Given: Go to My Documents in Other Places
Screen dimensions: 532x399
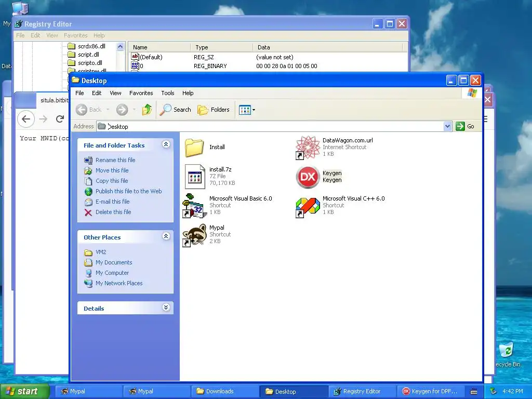Looking at the screenshot, I should click(114, 262).
